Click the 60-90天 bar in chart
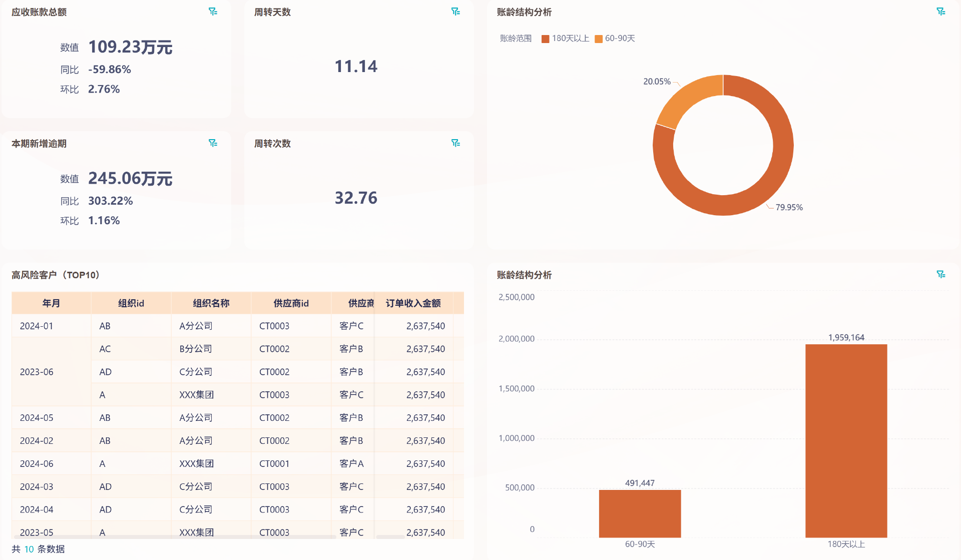 640,513
